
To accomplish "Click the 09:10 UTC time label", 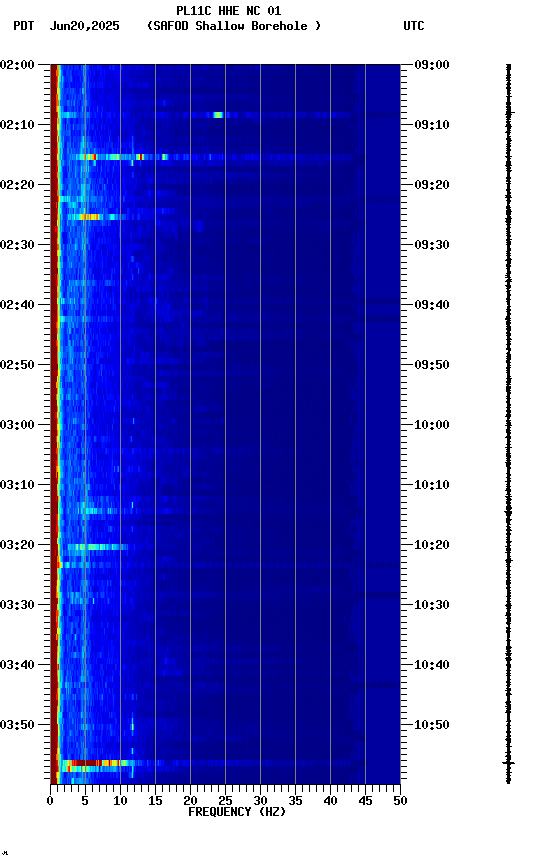I will click(432, 125).
